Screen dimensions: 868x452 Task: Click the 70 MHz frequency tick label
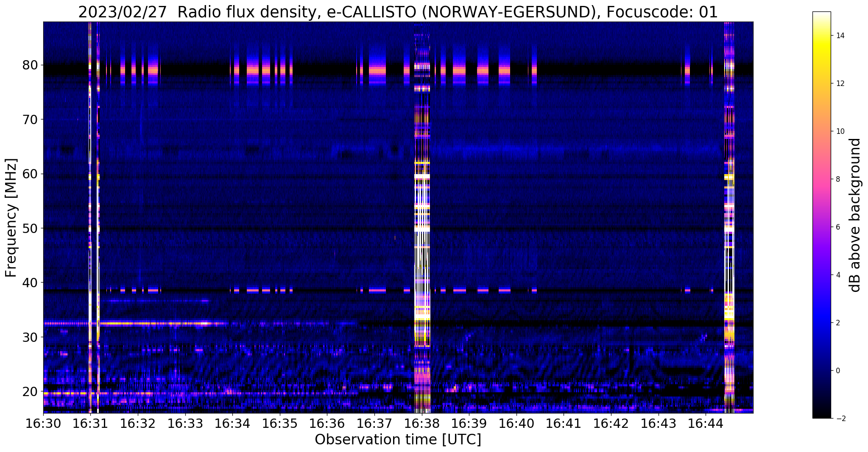click(30, 119)
